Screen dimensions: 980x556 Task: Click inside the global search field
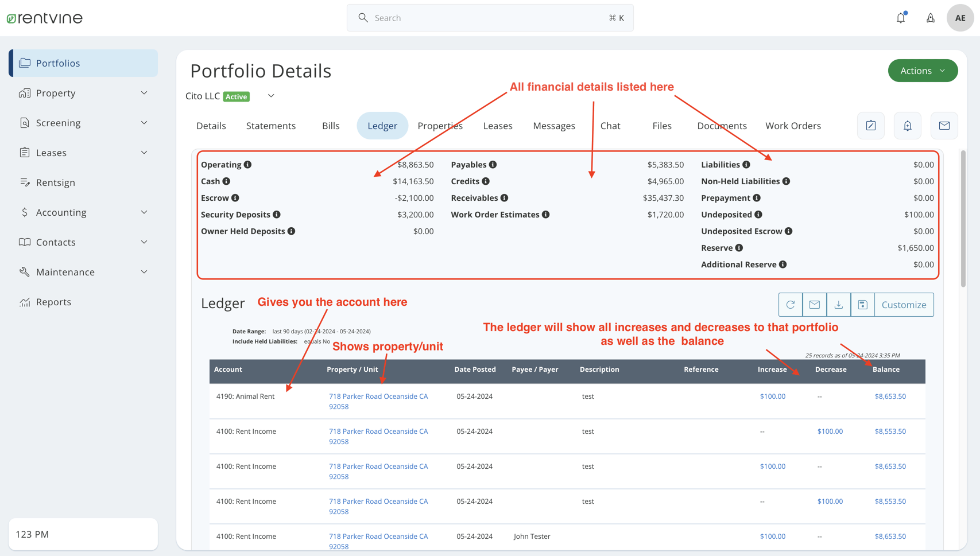490,18
